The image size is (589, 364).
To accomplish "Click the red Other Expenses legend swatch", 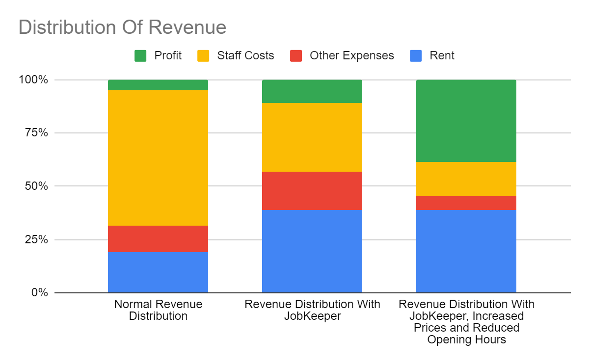I will pos(295,55).
